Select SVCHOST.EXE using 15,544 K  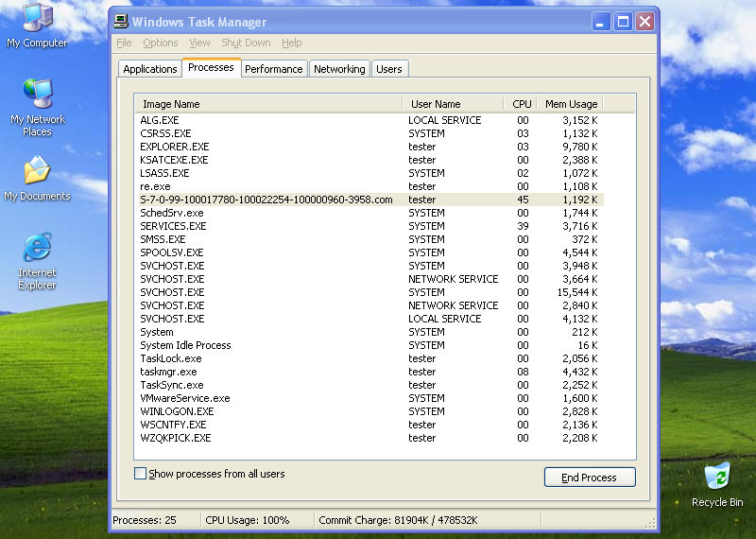click(x=370, y=292)
